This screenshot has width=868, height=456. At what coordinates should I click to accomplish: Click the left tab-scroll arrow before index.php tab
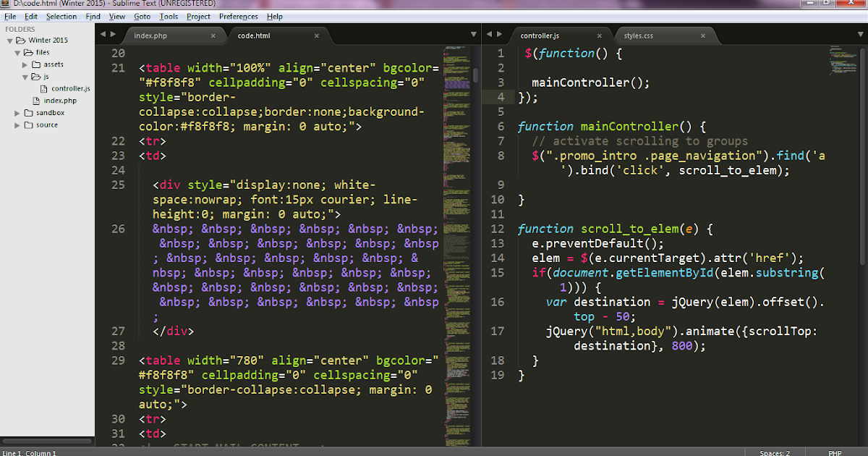pos(103,34)
